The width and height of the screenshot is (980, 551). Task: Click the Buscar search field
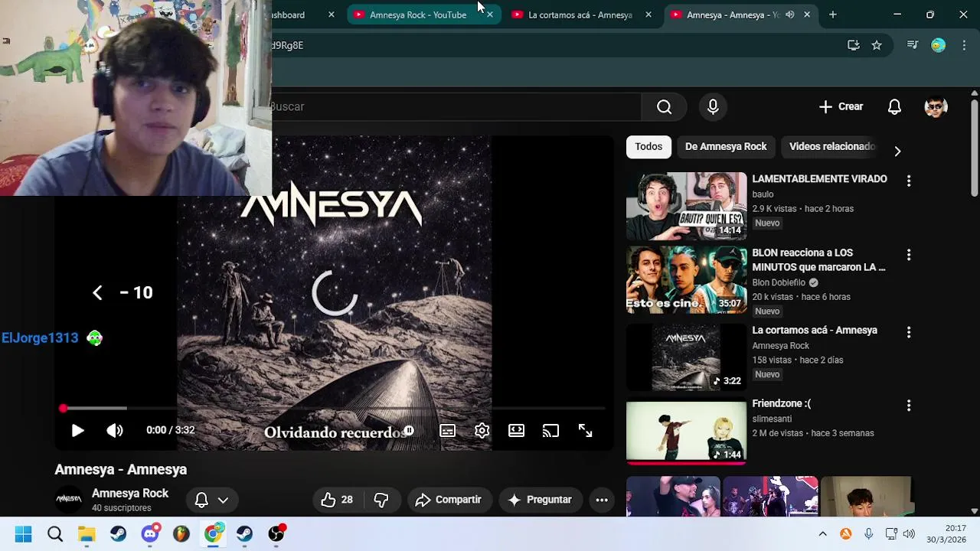[456, 107]
